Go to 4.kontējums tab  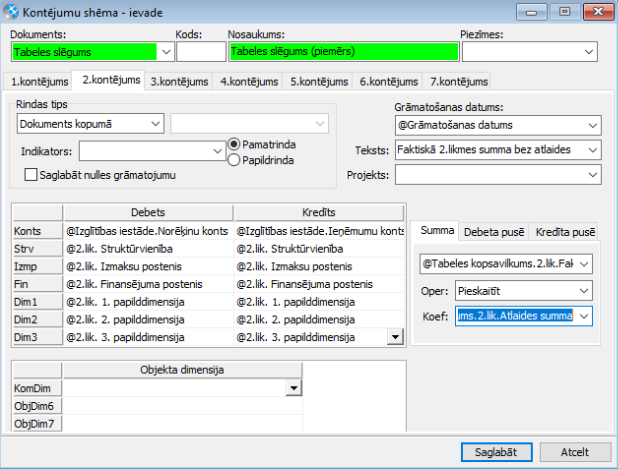tap(249, 82)
